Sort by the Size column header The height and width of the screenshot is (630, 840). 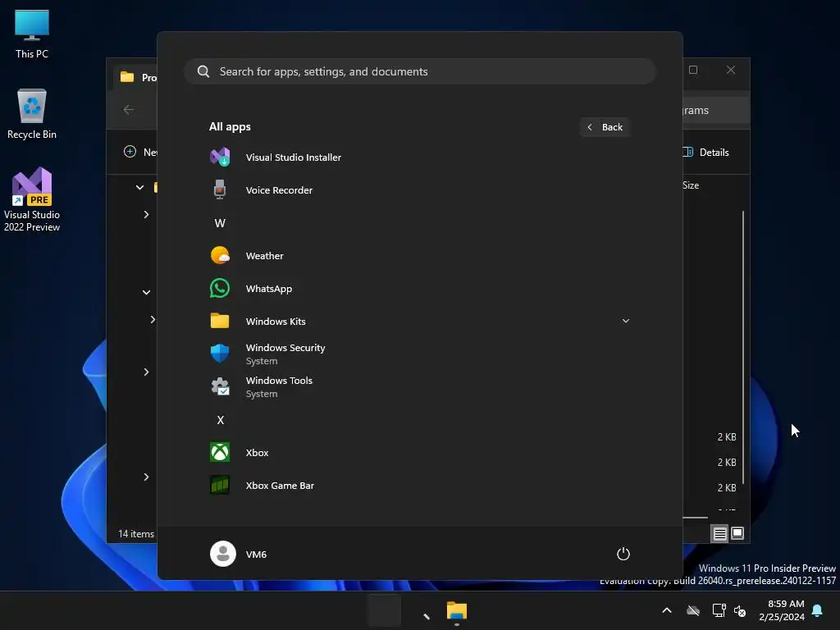click(x=691, y=185)
